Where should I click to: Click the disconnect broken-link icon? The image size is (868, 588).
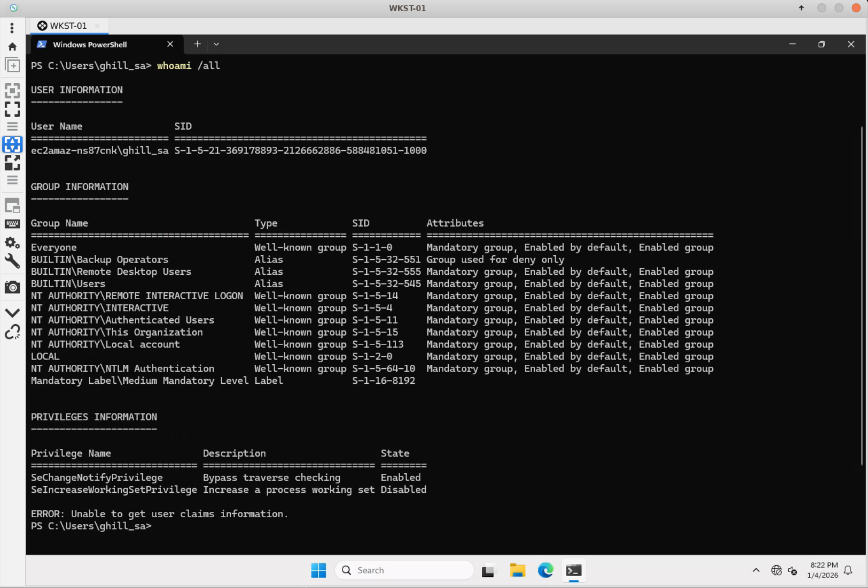pyautogui.click(x=12, y=332)
